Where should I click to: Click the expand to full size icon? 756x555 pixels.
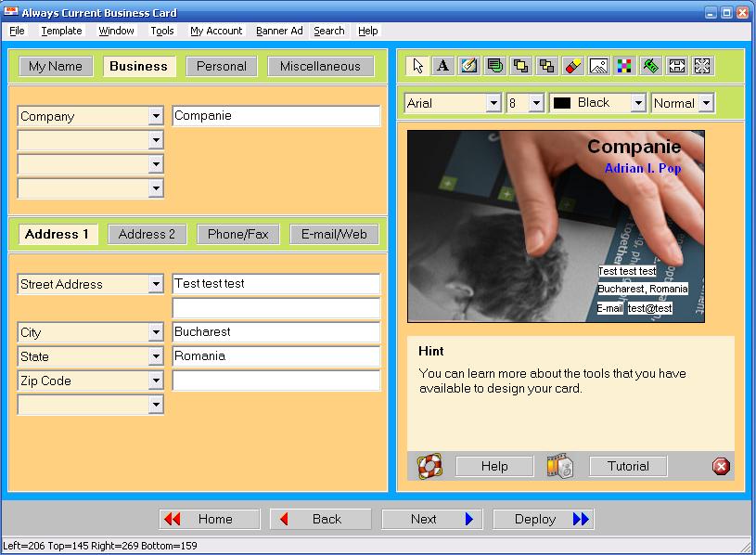(702, 66)
